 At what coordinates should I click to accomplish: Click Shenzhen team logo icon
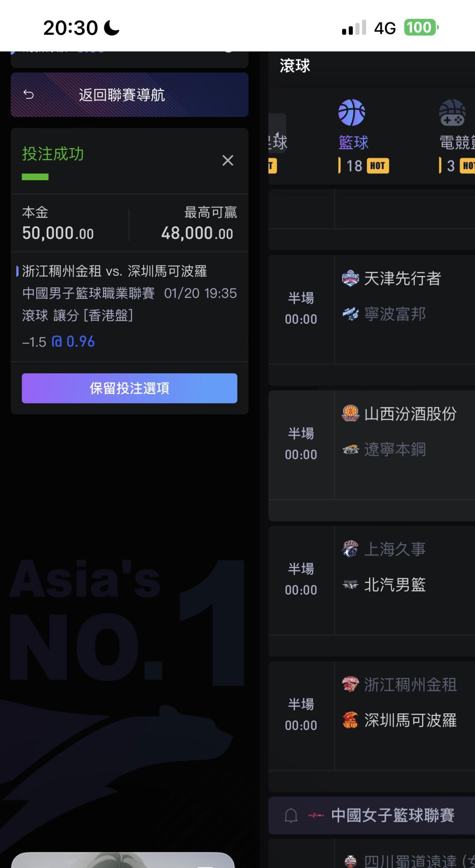point(351,720)
